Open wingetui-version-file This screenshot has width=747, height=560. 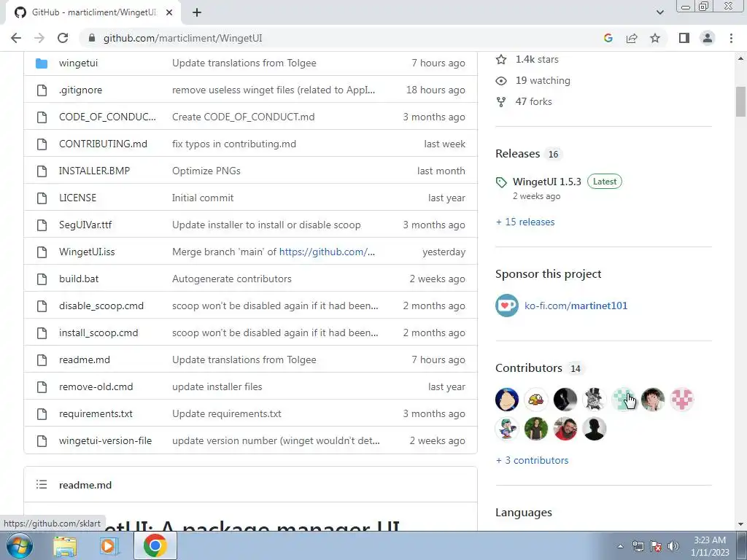(x=105, y=440)
